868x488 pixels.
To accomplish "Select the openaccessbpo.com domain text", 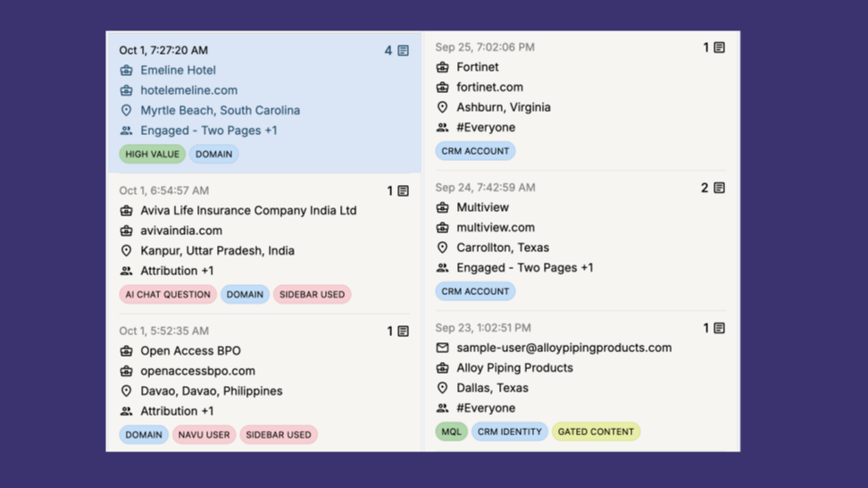I will coord(197,371).
